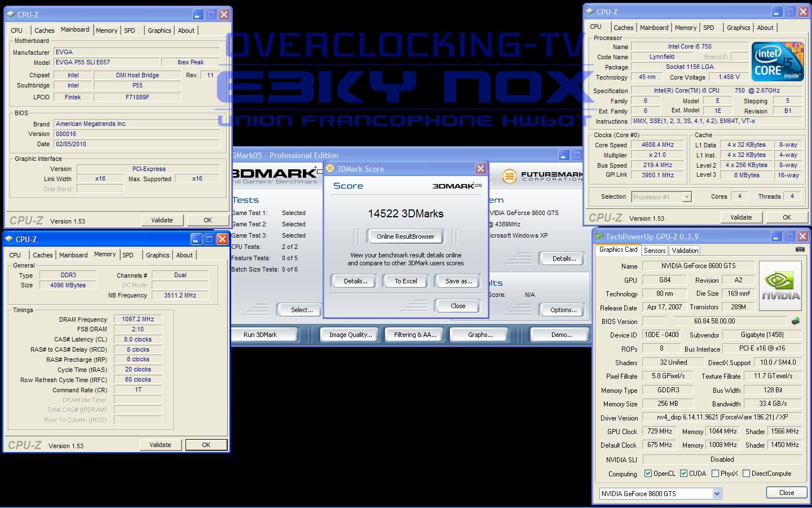Click the top-right CPU-Z window title icon
Image resolution: width=812 pixels, height=508 pixels.
(x=590, y=11)
